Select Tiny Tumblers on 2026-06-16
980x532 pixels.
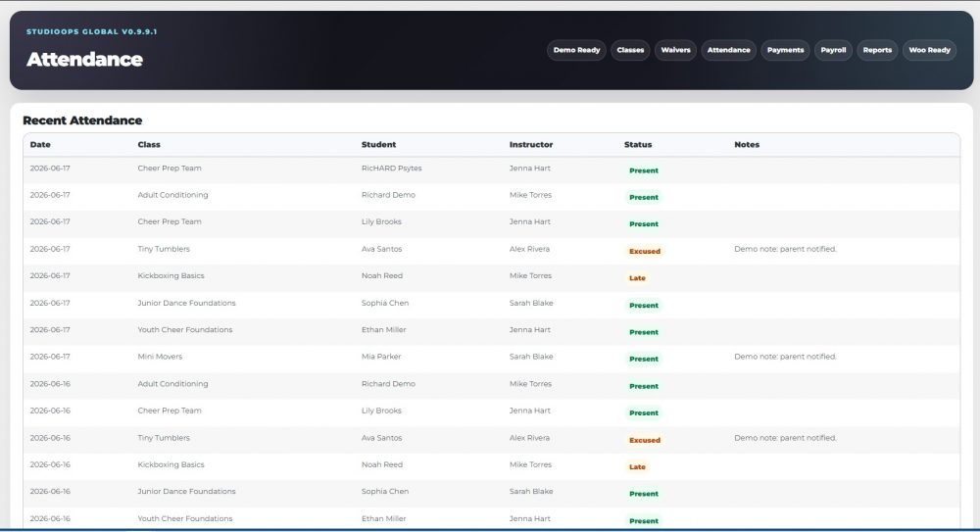(x=164, y=438)
